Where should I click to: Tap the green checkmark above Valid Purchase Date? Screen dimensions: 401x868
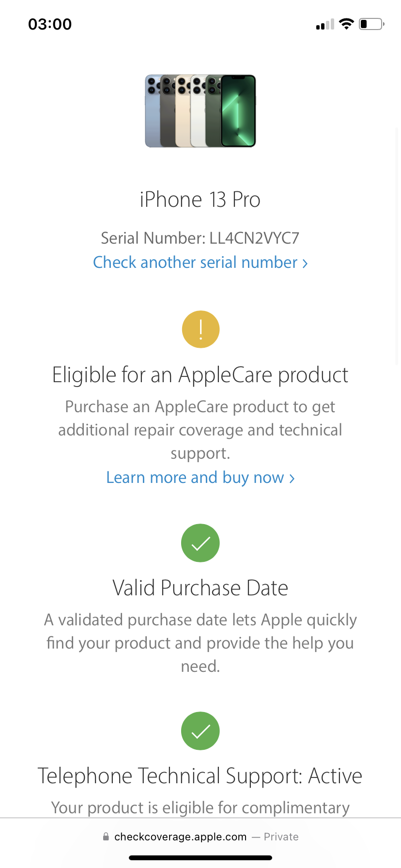200,543
